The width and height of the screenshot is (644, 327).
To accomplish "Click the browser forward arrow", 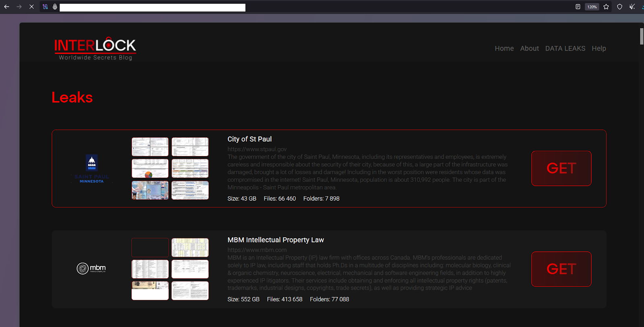I will coord(19,7).
